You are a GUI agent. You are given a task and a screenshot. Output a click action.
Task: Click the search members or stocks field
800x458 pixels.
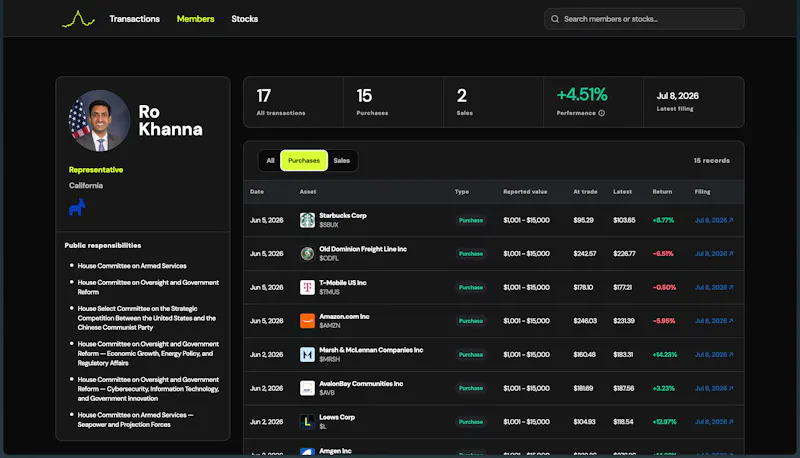(644, 19)
